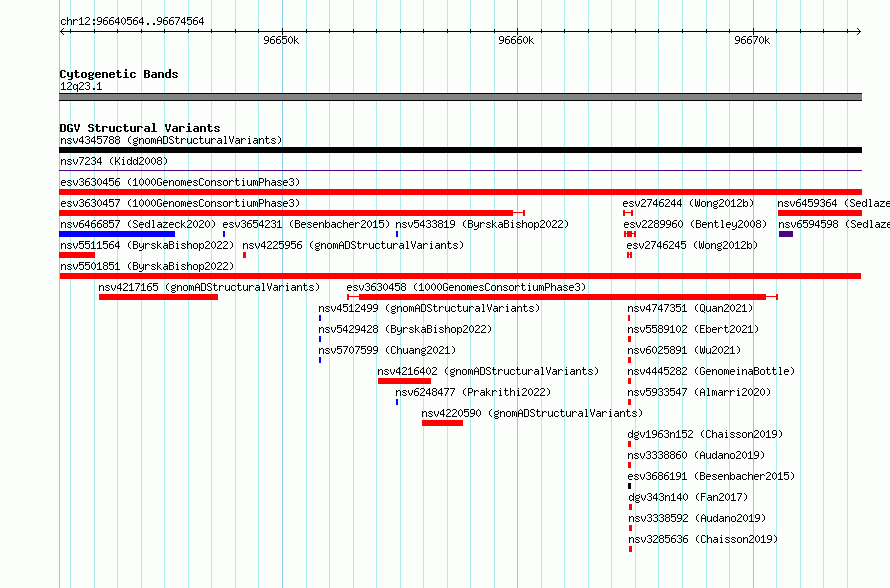Click the nsv4345788 gnomAD variant label
Image resolution: width=890 pixels, height=588 pixels.
pyautogui.click(x=171, y=140)
